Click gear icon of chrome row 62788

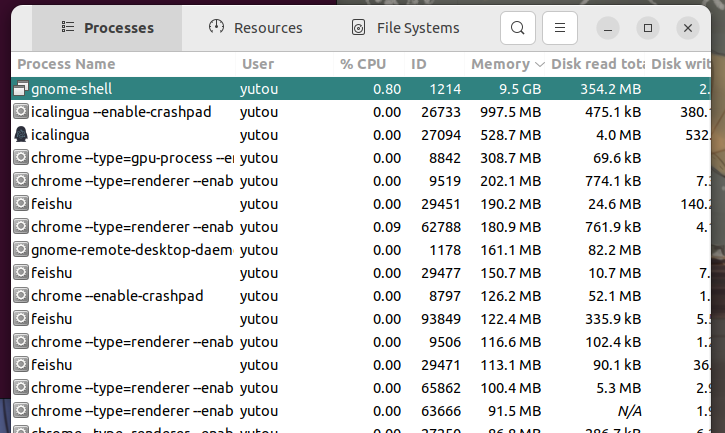[21, 227]
